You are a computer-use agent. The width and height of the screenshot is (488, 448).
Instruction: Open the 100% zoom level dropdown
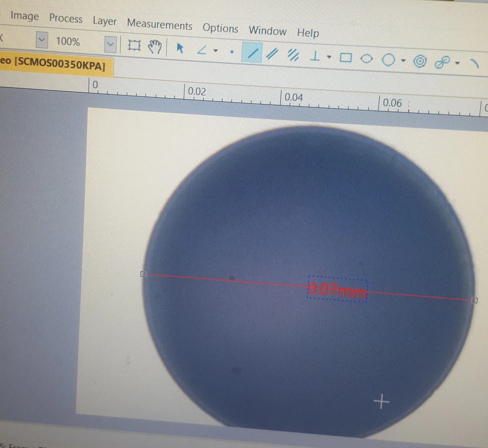(110, 44)
